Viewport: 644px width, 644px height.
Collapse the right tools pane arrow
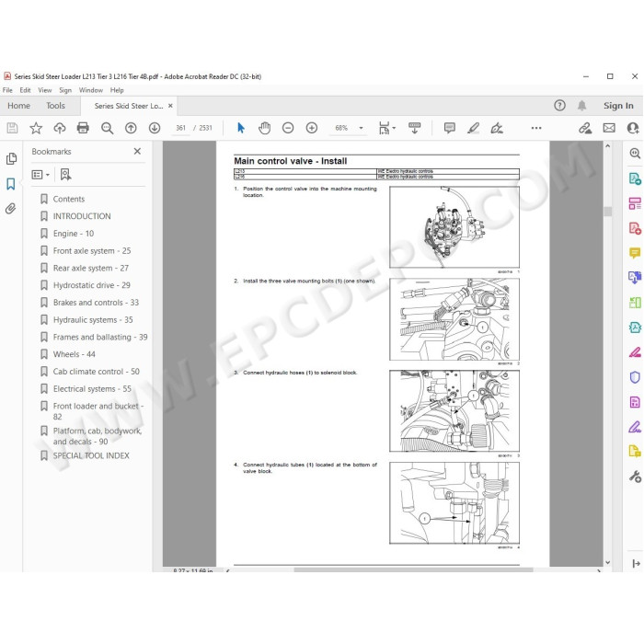point(636,563)
